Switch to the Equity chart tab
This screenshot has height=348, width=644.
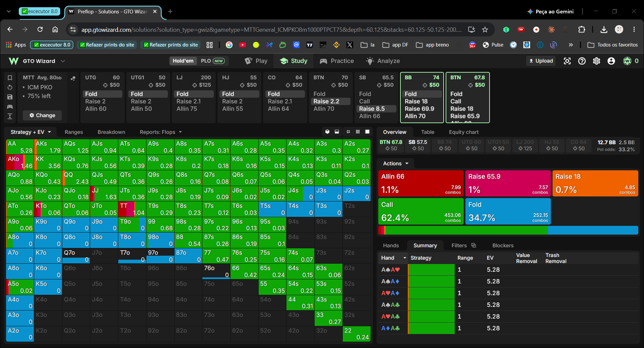pyautogui.click(x=464, y=132)
